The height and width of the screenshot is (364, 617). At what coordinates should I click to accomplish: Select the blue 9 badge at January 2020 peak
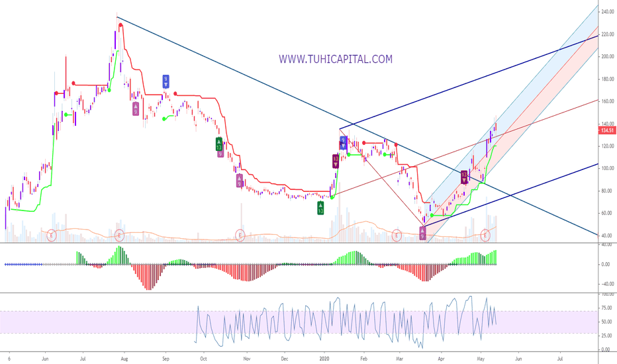(x=344, y=142)
